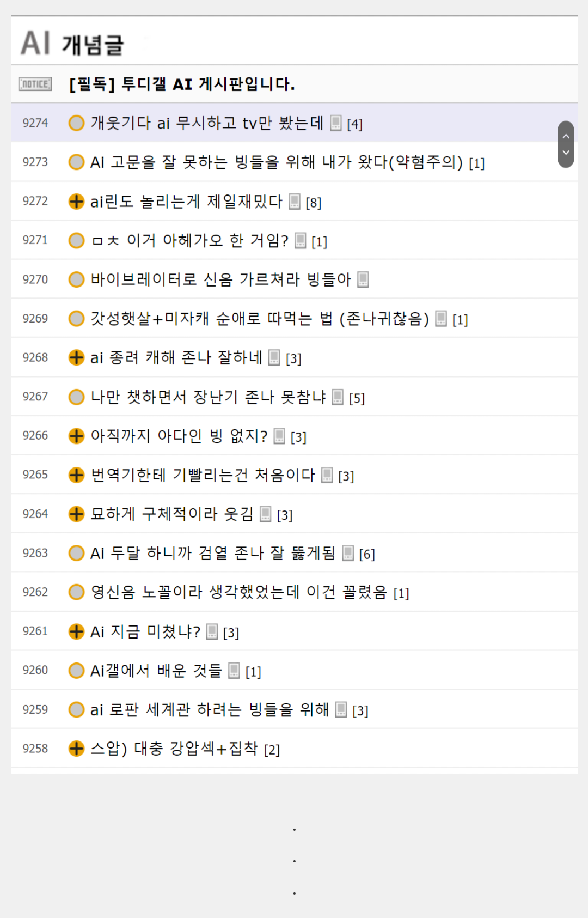Open the [8] comments on post 9272
Image resolution: width=588 pixels, height=918 pixels.
click(x=314, y=203)
